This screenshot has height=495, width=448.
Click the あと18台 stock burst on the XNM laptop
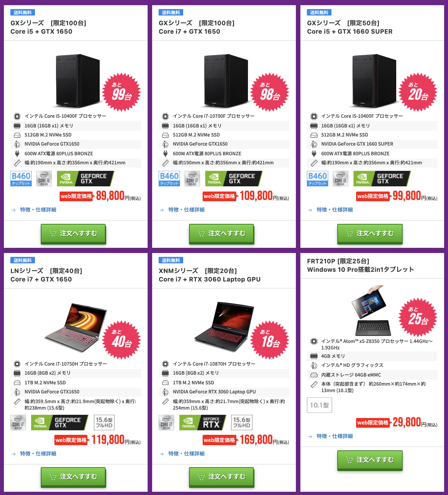tap(270, 340)
